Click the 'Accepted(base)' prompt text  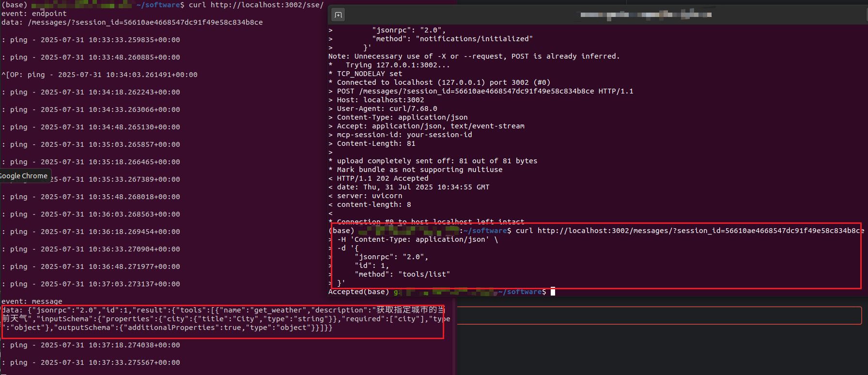(x=359, y=292)
